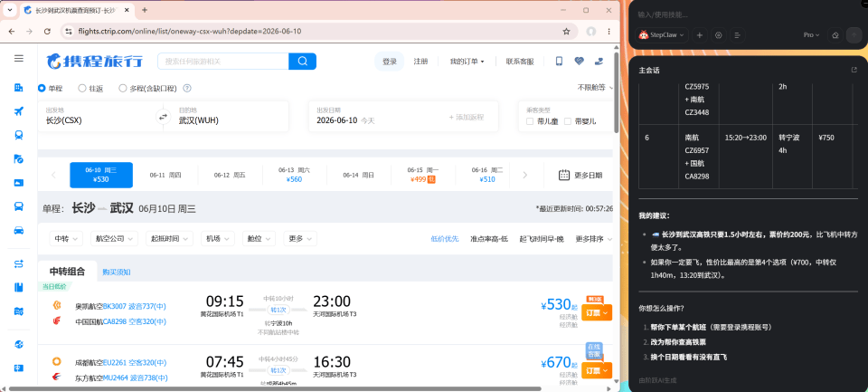Image resolution: width=868 pixels, height=392 pixels.
Task: Select the airplane flights sidebar icon
Action: (19, 111)
